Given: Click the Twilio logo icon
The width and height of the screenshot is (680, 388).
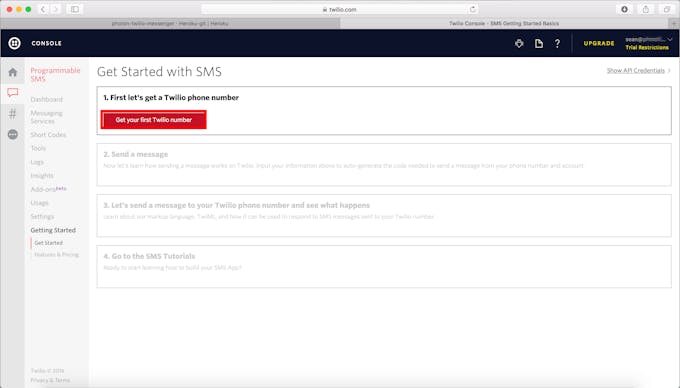Looking at the screenshot, I should coord(14,43).
